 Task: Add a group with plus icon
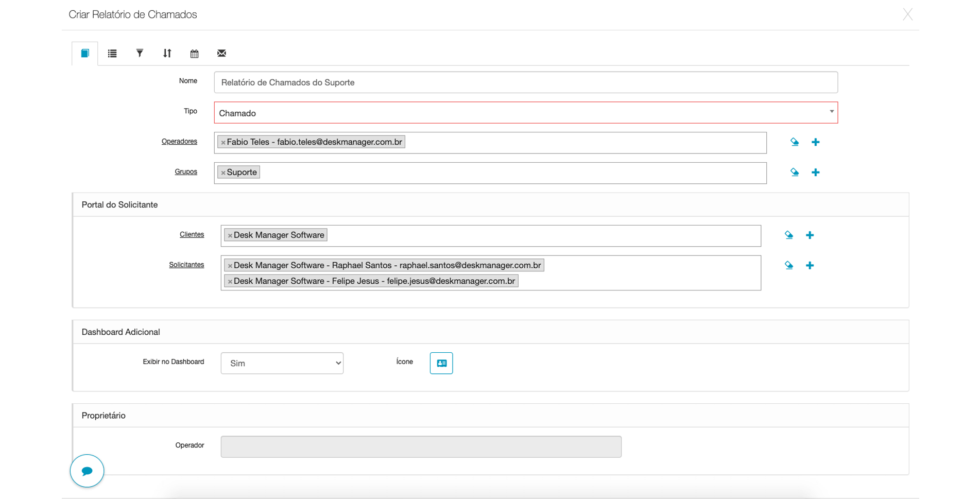(815, 173)
